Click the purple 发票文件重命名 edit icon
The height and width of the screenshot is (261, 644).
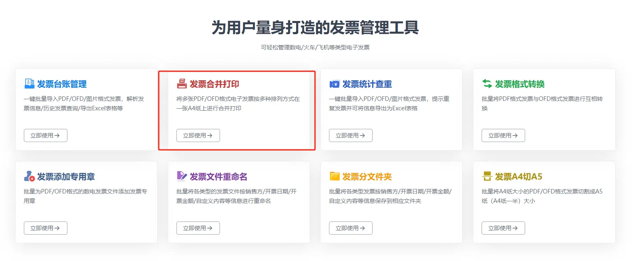(x=182, y=177)
